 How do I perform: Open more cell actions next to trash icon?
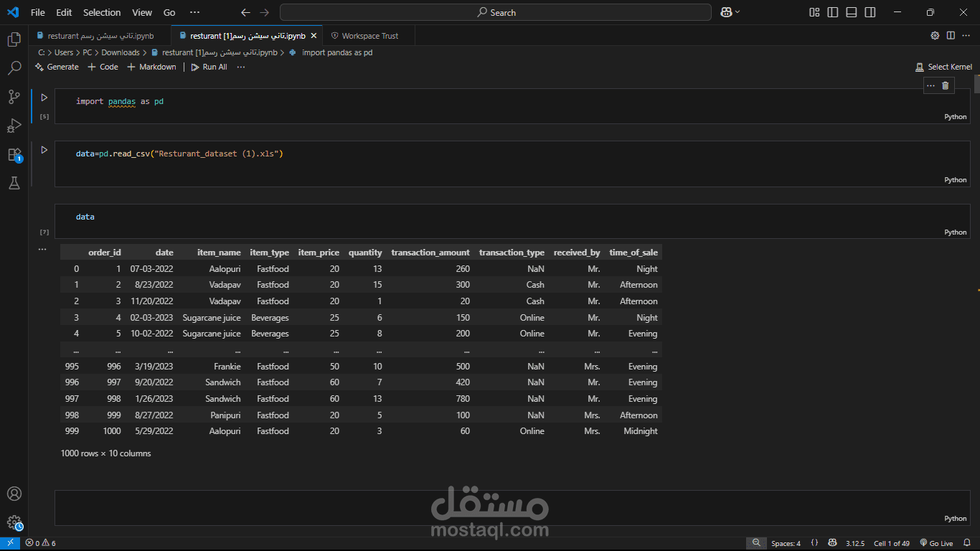pyautogui.click(x=930, y=85)
